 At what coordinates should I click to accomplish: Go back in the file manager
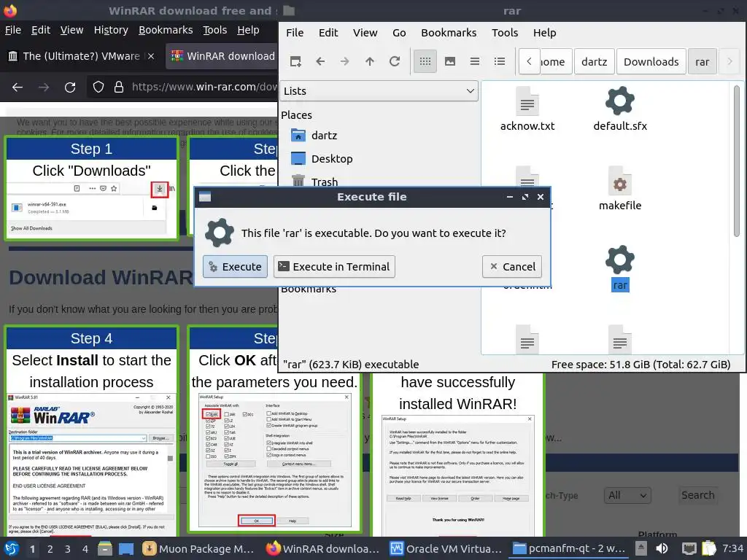(320, 61)
